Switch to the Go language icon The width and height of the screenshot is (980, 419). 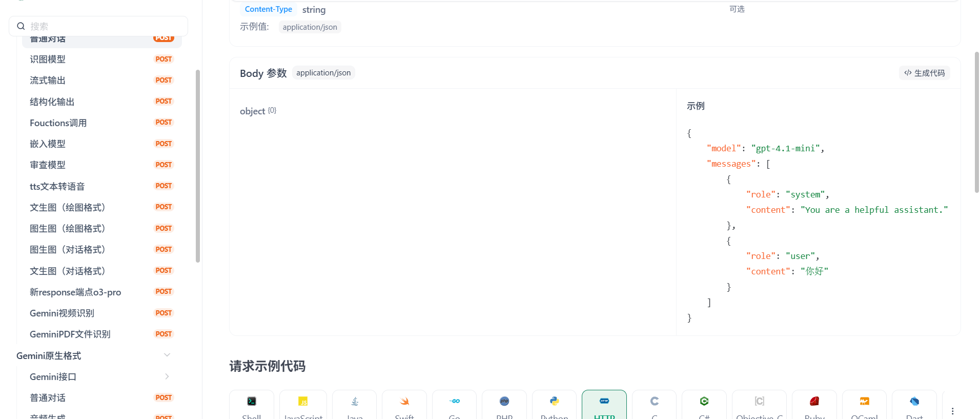click(454, 402)
